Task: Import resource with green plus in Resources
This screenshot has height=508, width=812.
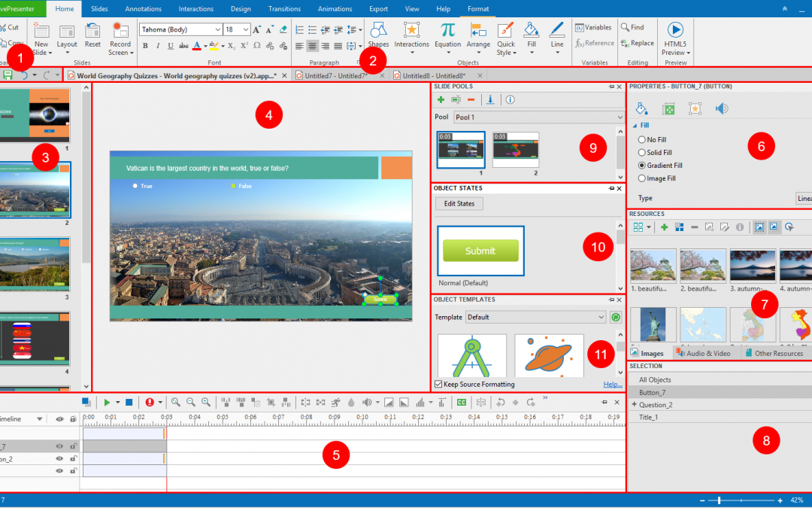Action: click(x=664, y=227)
